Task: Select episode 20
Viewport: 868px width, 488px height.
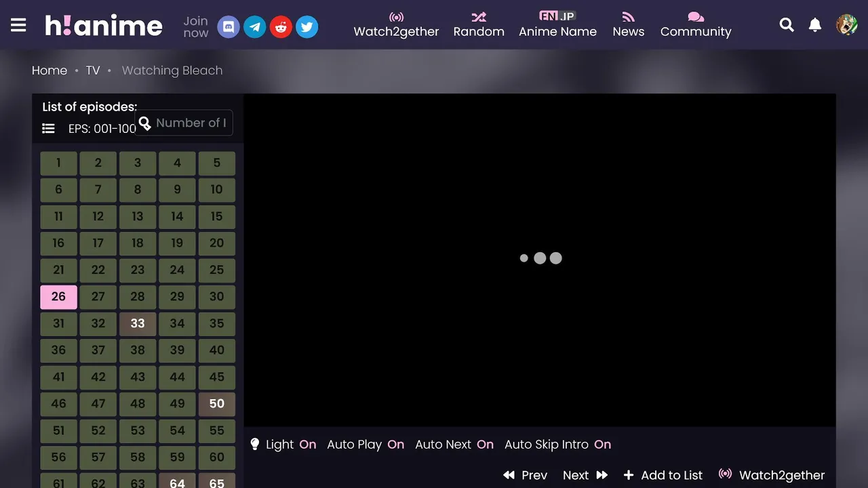Action: pyautogui.click(x=217, y=243)
